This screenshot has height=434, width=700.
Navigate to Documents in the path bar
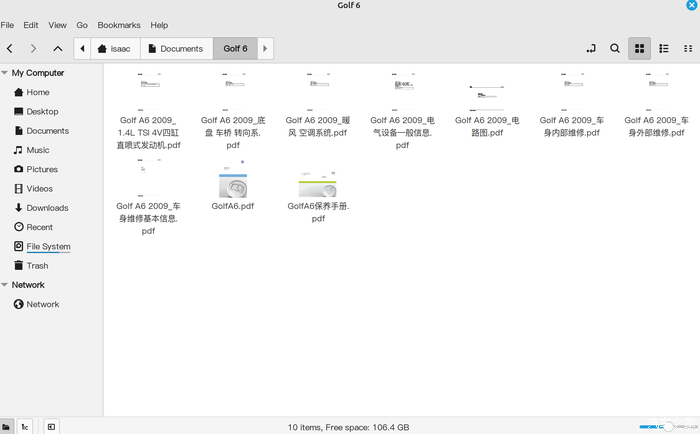(x=175, y=48)
